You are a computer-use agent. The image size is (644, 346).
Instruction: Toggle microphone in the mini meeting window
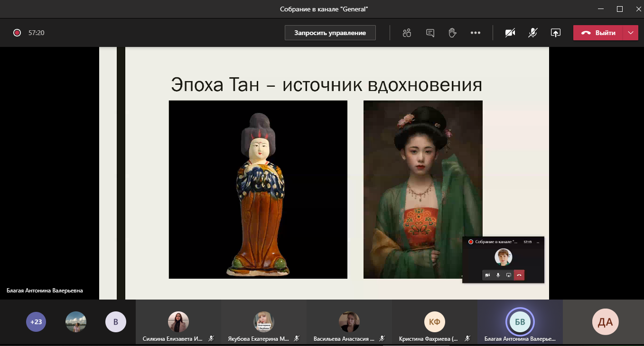point(498,275)
